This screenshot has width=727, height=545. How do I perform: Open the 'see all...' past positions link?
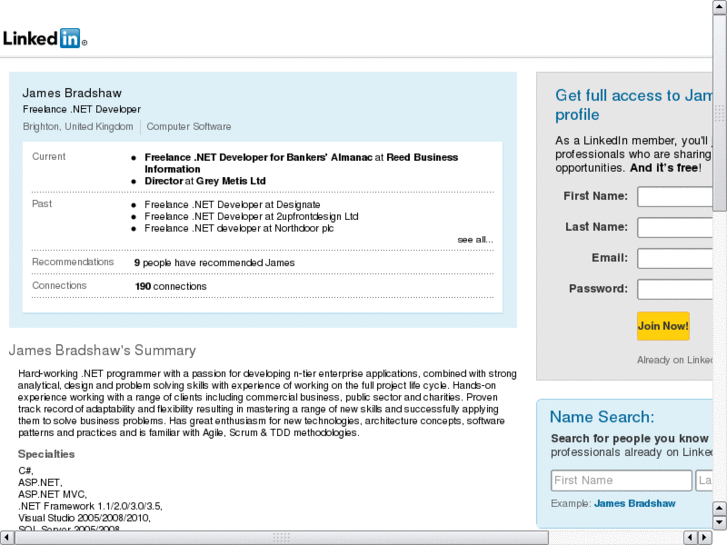pyautogui.click(x=475, y=240)
